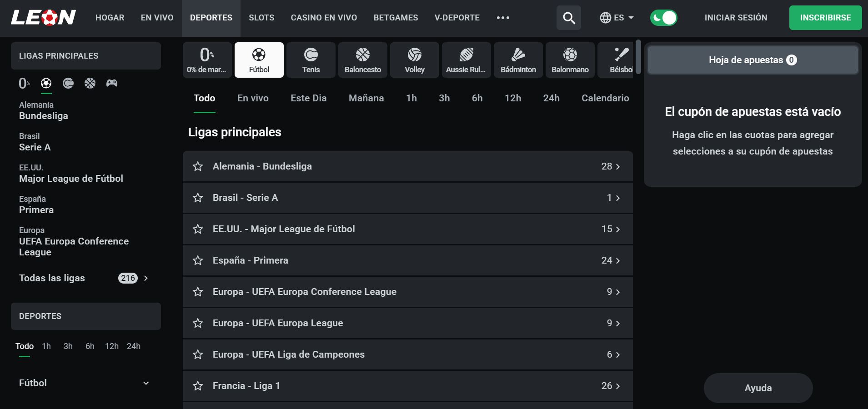Viewport: 868px width, 409px height.
Task: Click the sidebar esports gamepad icon
Action: pos(112,83)
